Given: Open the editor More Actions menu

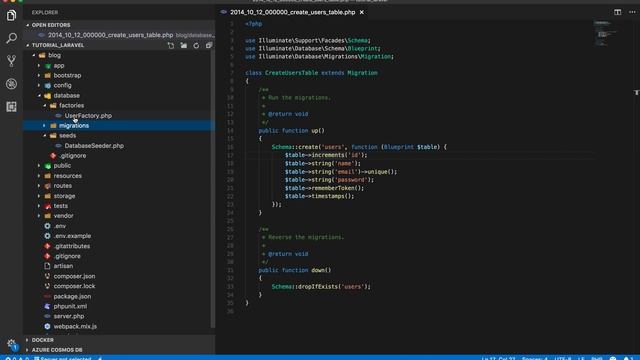Looking at the screenshot, I should tap(632, 12).
